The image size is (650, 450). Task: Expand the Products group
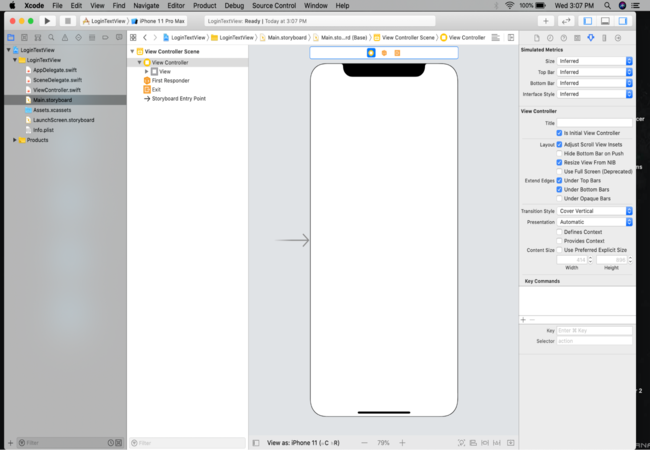click(15, 140)
